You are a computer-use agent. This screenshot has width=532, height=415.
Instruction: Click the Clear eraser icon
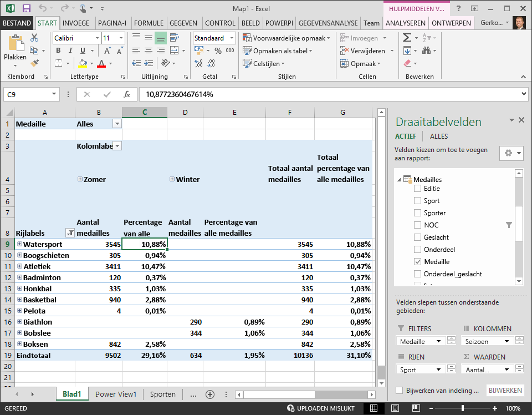tap(407, 63)
